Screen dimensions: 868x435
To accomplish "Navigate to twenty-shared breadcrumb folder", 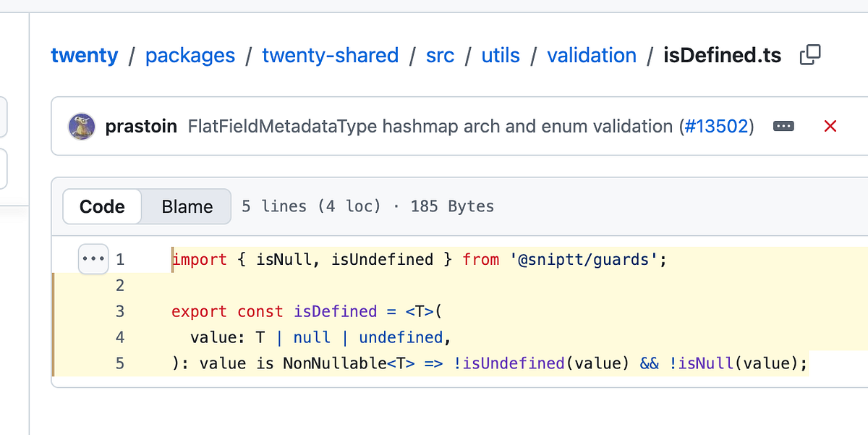I will point(331,56).
